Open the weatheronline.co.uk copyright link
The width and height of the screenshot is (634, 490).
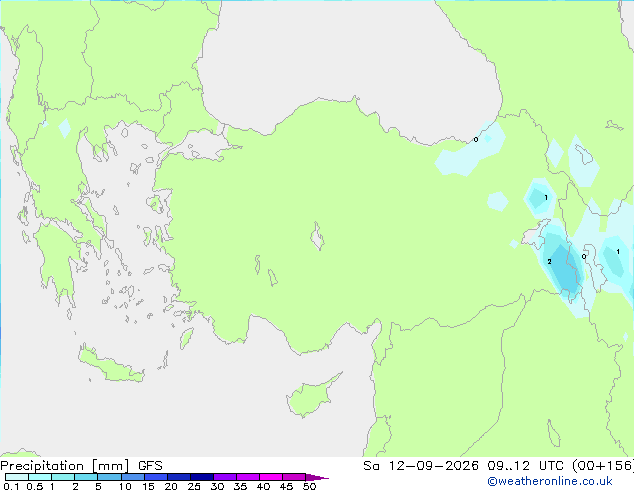click(549, 481)
